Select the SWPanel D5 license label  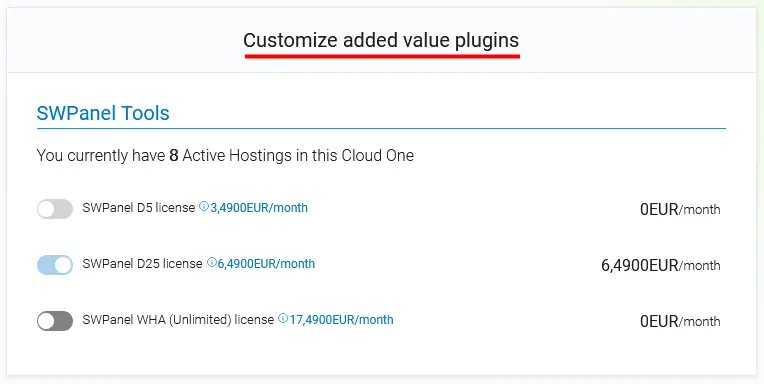pyautogui.click(x=139, y=208)
